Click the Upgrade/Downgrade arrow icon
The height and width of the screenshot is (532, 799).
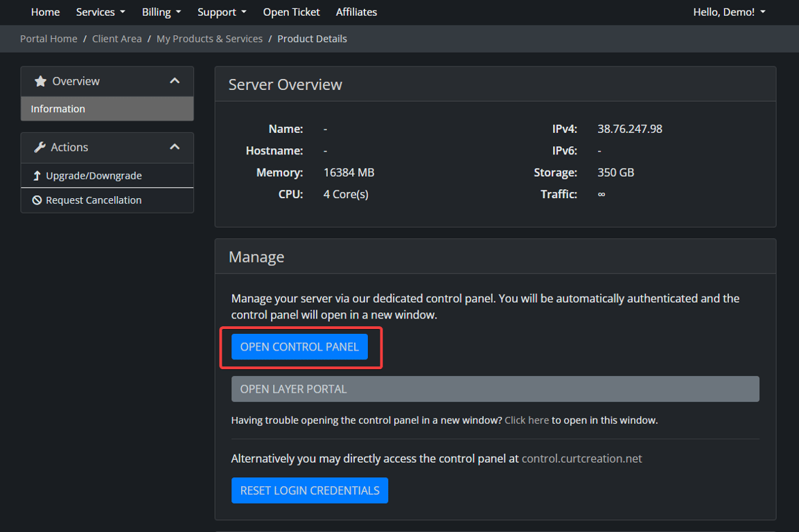(x=37, y=176)
